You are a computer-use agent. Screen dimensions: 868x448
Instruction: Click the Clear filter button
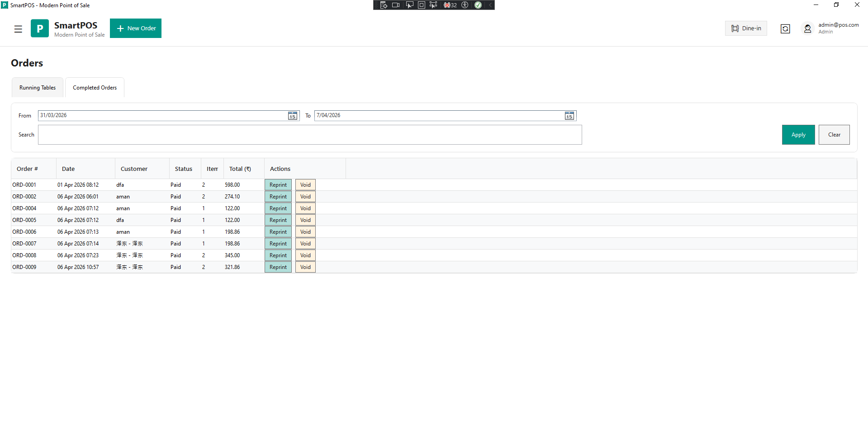click(x=834, y=135)
